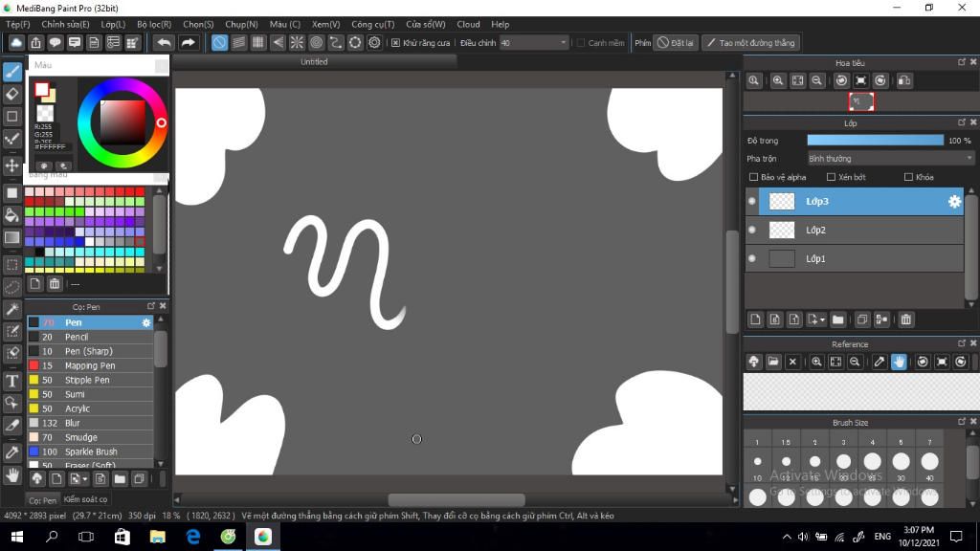Open the Điều chỉnh correction value dropdown
Screen dimensions: 980x551
(533, 43)
